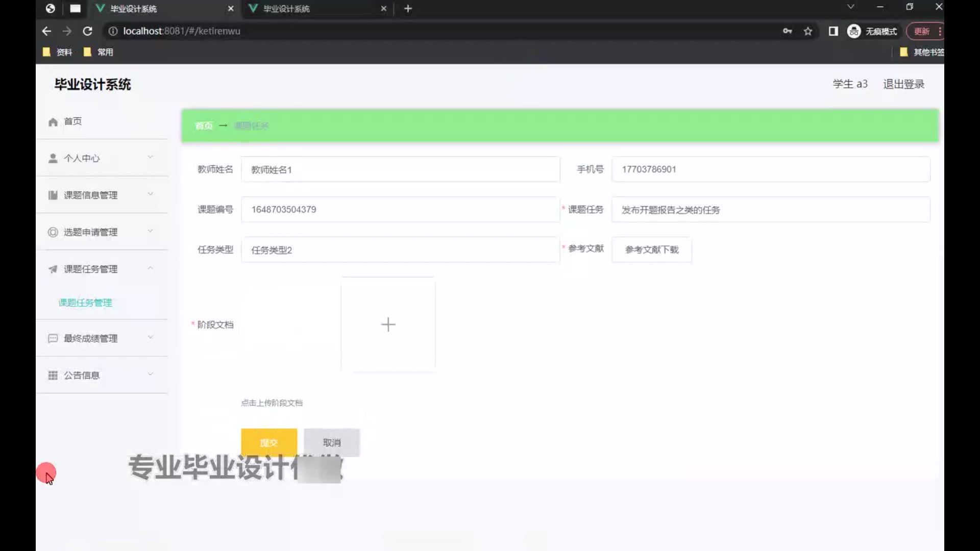Image resolution: width=980 pixels, height=551 pixels.
Task: Click the 参考文献下载 button
Action: [652, 249]
